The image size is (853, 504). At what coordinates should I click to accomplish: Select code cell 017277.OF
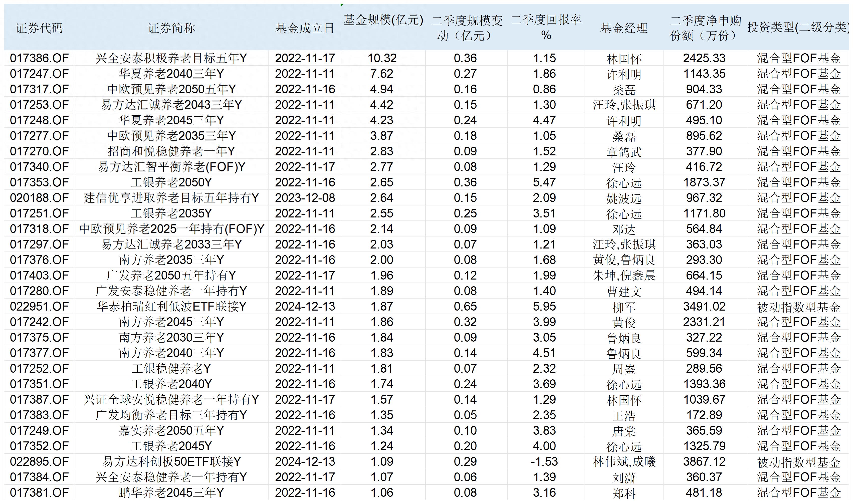(x=39, y=136)
